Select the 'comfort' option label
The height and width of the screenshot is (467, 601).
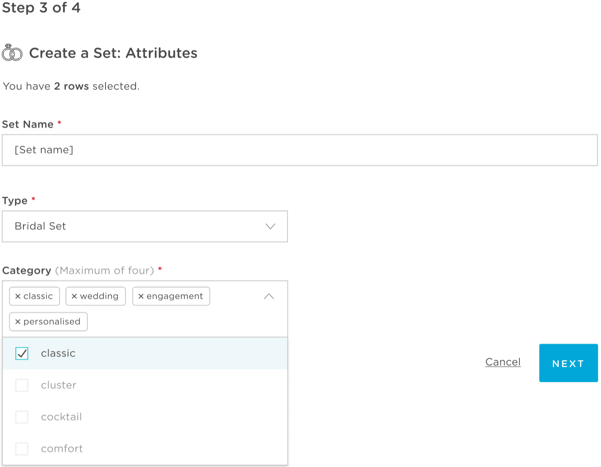[62, 449]
